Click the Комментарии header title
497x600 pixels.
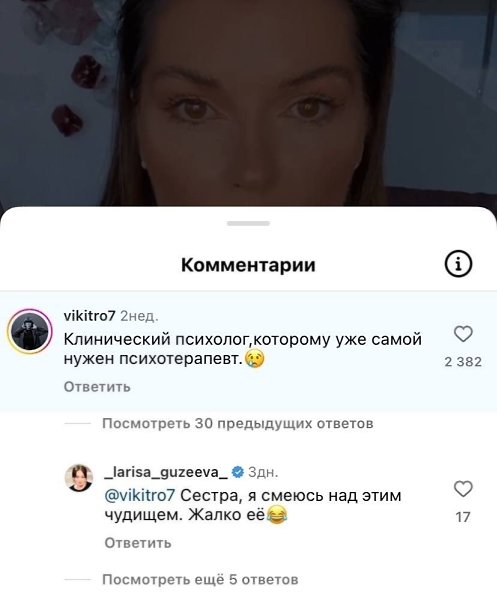[x=248, y=264]
